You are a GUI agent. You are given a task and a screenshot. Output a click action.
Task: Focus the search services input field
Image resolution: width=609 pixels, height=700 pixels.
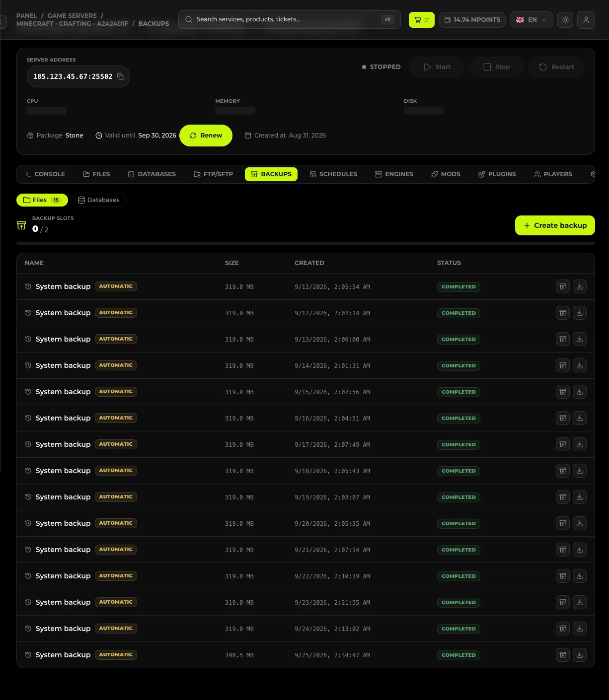pos(290,19)
